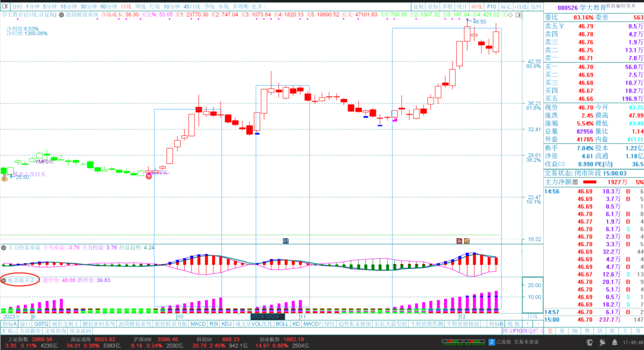This screenshot has width=644, height=350.
Task: Click the list icon beside 主力净额
Action: 575,182
